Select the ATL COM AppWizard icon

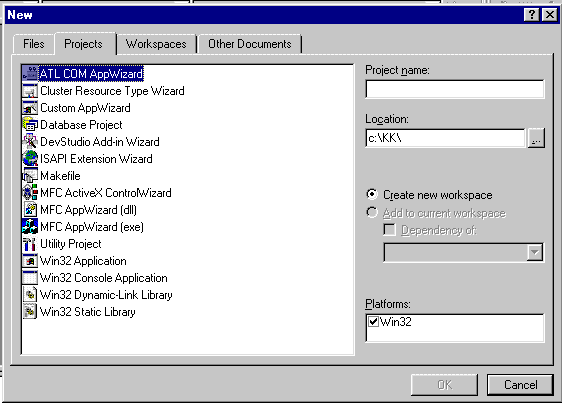pos(30,74)
